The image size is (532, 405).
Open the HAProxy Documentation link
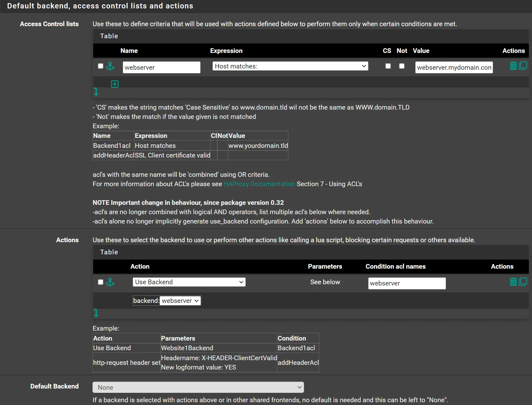click(259, 184)
